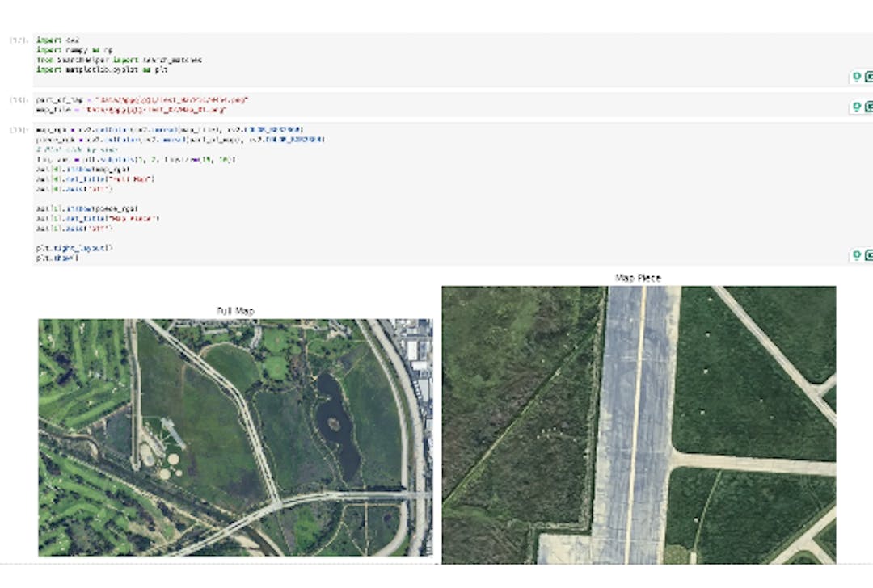Screen dimensions: 873x588
Task: Click the 'import matplotlib.pyplot as plt' line
Action: tap(100, 70)
